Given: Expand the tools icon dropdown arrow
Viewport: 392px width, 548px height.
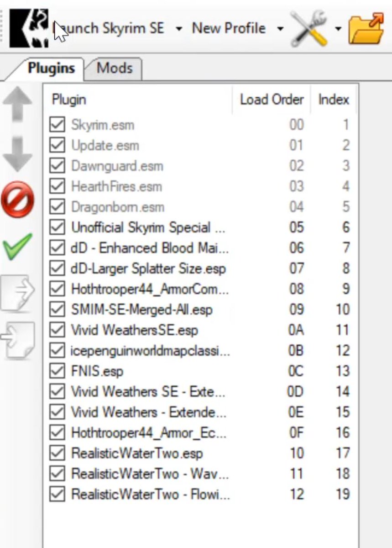Looking at the screenshot, I should [x=338, y=29].
